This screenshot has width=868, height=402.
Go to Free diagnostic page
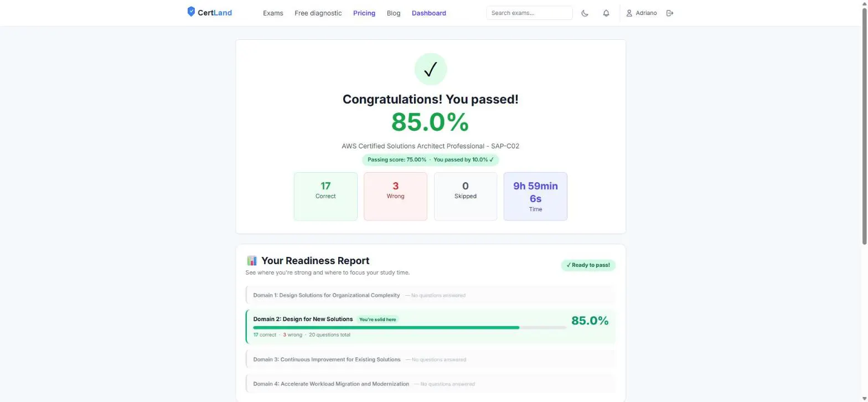pyautogui.click(x=318, y=13)
